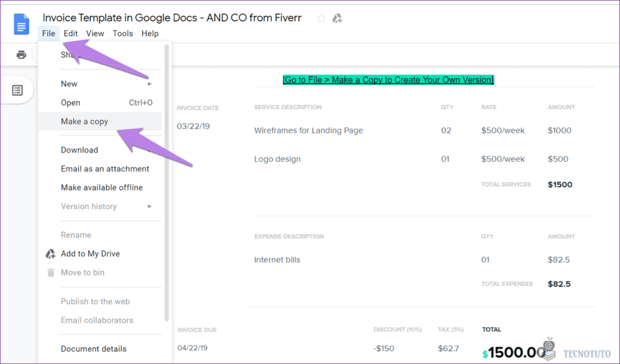The width and height of the screenshot is (620, 364).
Task: Click the Go to File Make a Copy link
Action: (x=388, y=80)
